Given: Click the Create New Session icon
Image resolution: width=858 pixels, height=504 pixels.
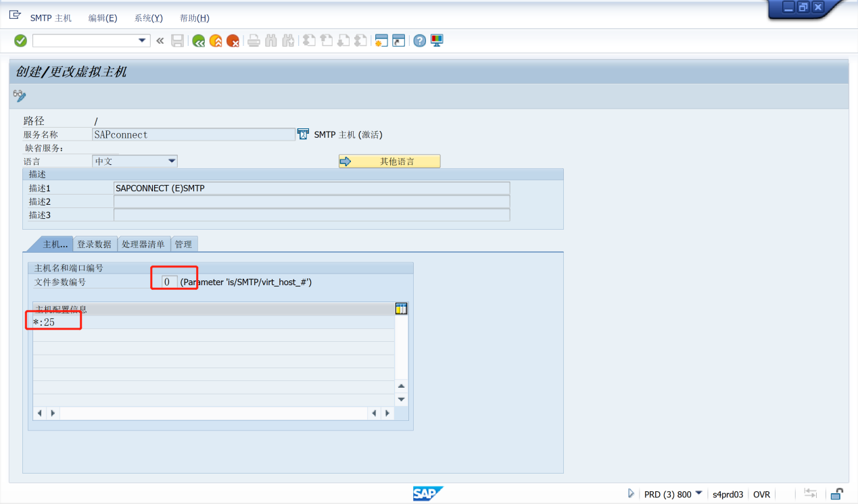Looking at the screenshot, I should (381, 41).
